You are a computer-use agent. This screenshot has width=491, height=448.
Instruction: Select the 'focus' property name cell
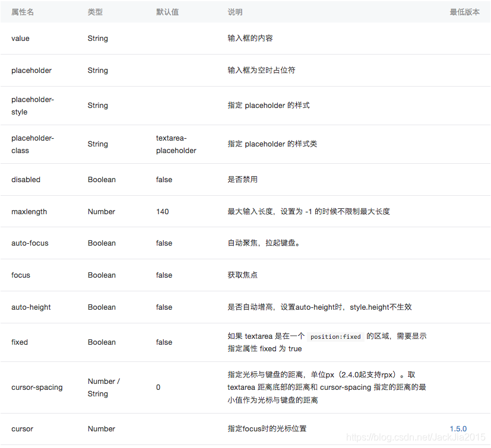point(21,275)
